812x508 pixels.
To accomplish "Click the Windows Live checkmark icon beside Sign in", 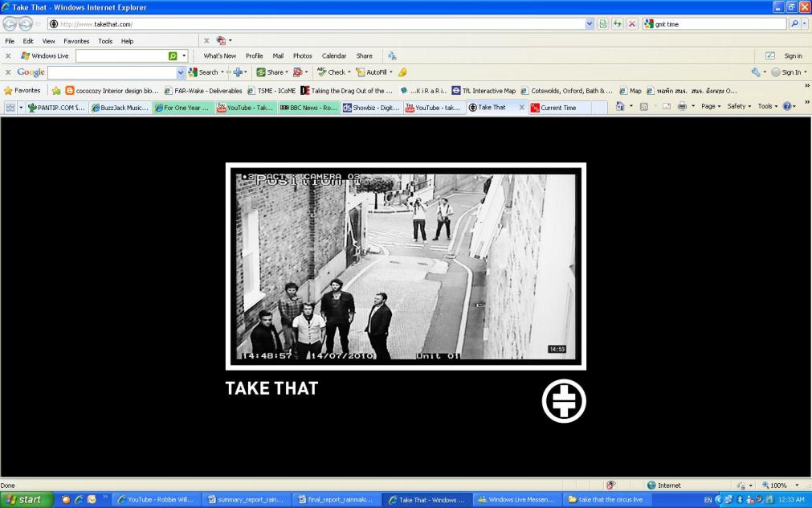I will pyautogui.click(x=770, y=55).
